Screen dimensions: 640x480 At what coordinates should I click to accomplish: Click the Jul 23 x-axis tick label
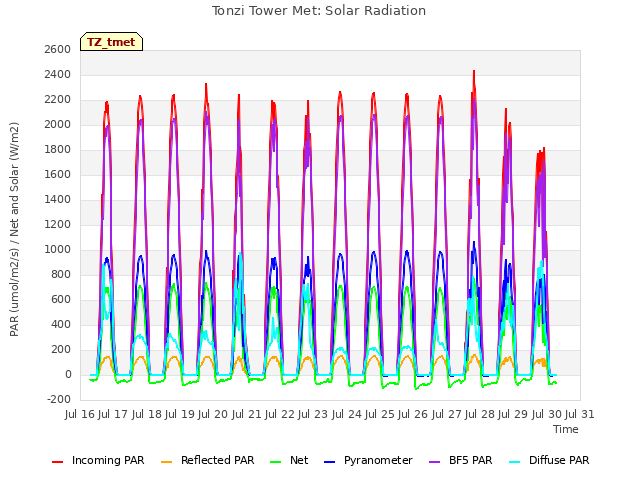pyautogui.click(x=313, y=414)
